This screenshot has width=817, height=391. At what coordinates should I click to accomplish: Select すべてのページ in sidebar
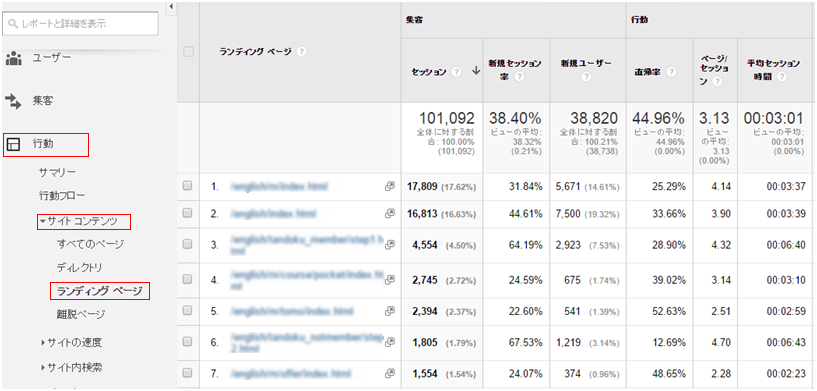click(x=90, y=243)
